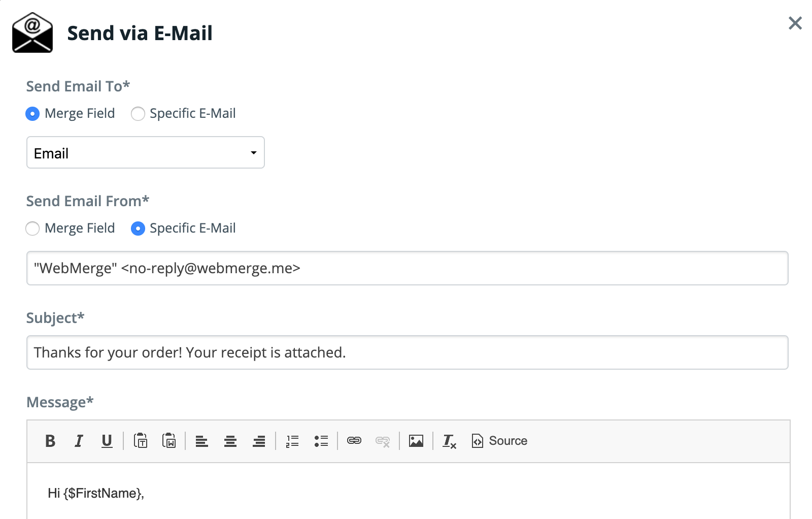
Task: Click the Paste from Word icon
Action: coord(170,441)
